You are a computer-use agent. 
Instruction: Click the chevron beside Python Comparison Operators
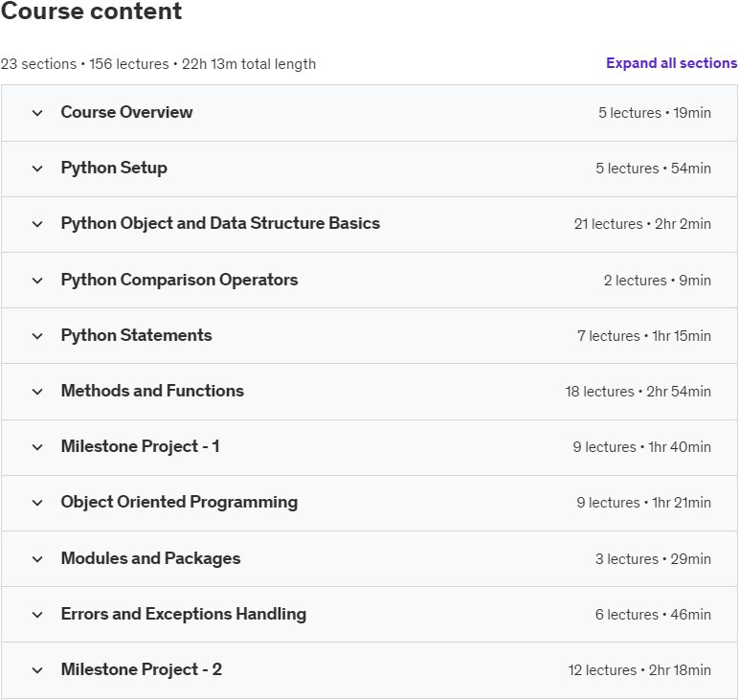(x=37, y=281)
